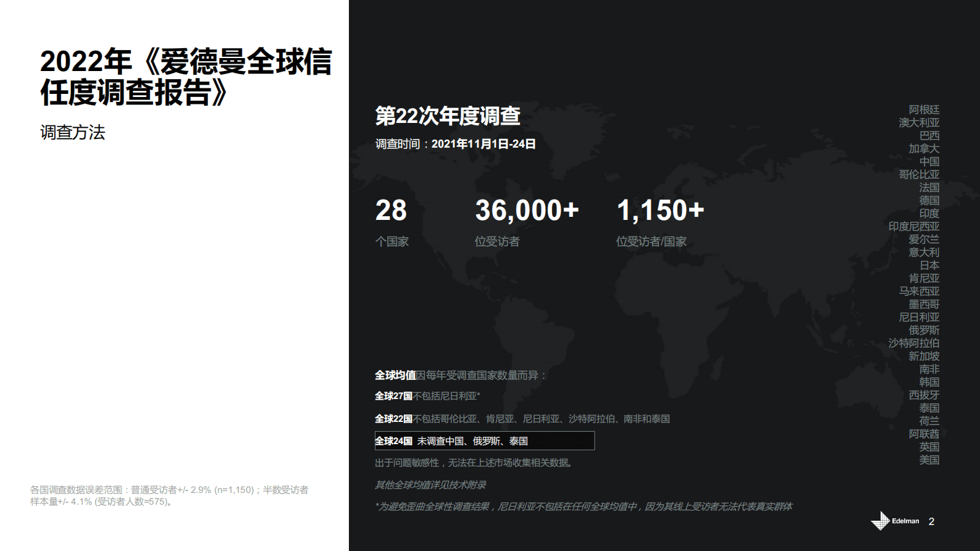980x551 pixels.
Task: Click the number 28
Action: click(x=391, y=210)
